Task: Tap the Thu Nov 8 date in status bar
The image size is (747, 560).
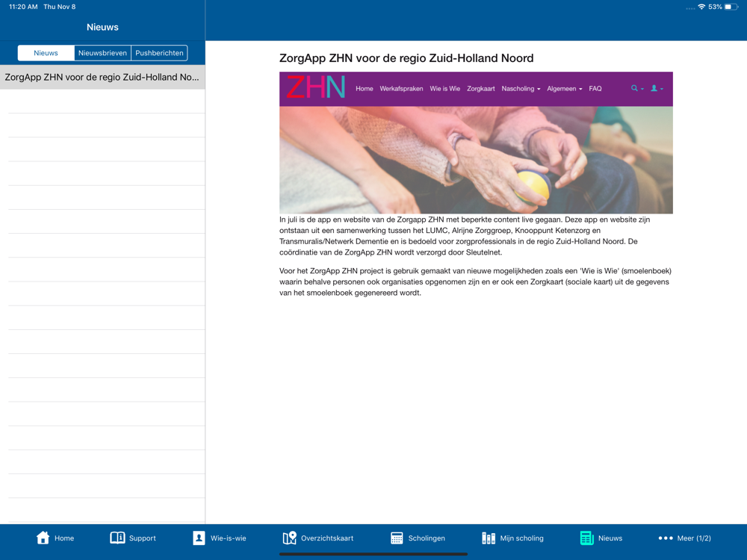Action: [60, 7]
